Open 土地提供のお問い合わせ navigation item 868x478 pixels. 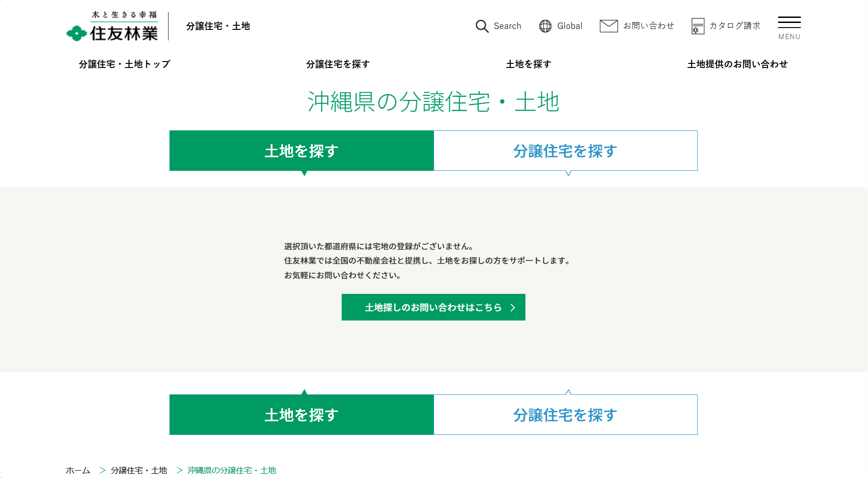(737, 64)
